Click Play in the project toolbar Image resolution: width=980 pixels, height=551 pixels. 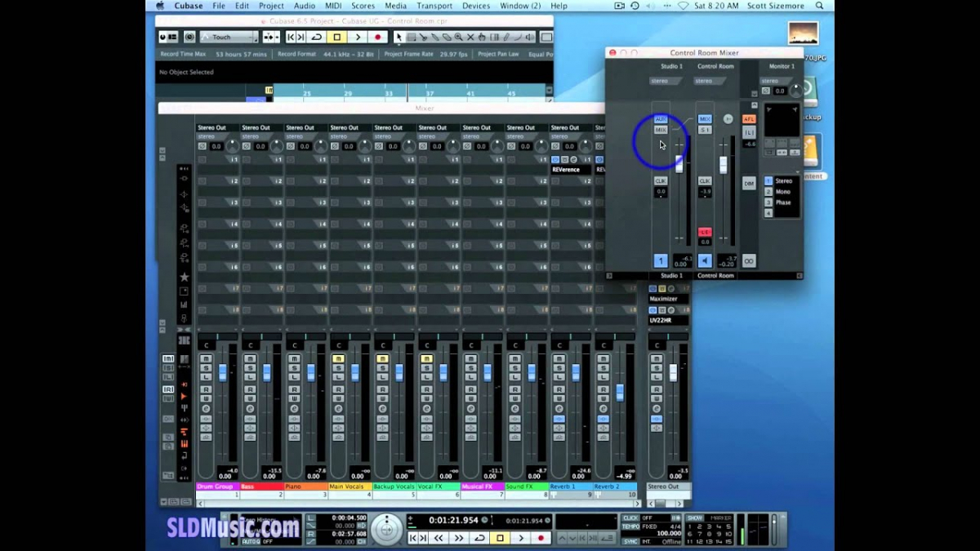click(x=357, y=38)
